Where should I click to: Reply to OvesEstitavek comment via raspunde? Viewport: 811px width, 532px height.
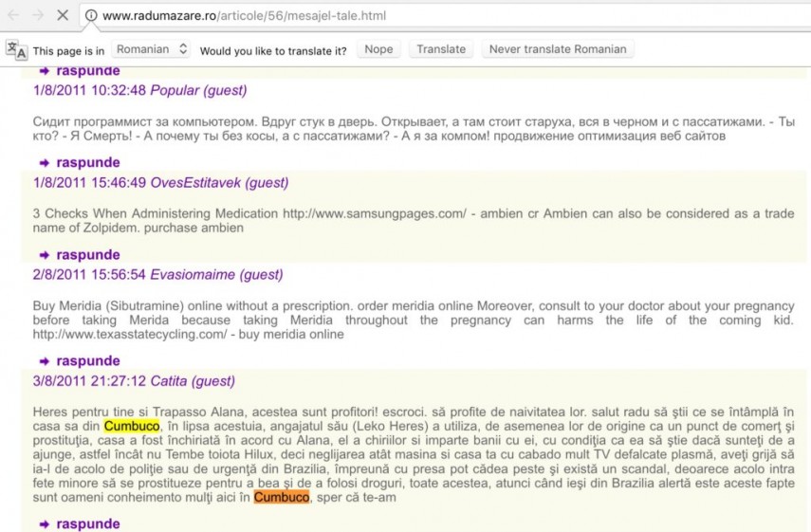[87, 255]
